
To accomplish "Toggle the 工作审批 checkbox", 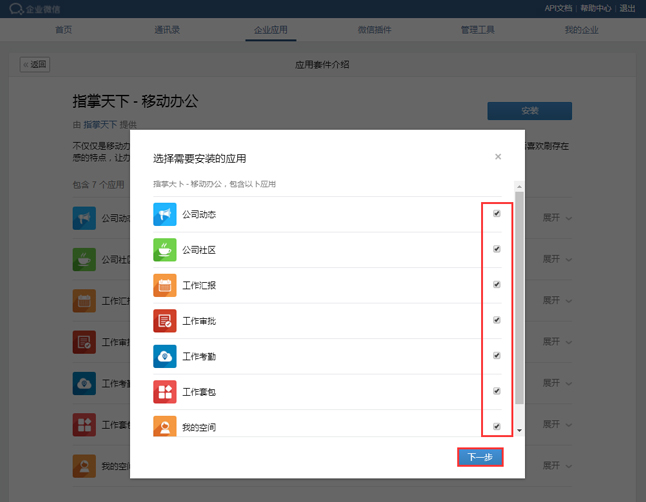I will (x=497, y=320).
